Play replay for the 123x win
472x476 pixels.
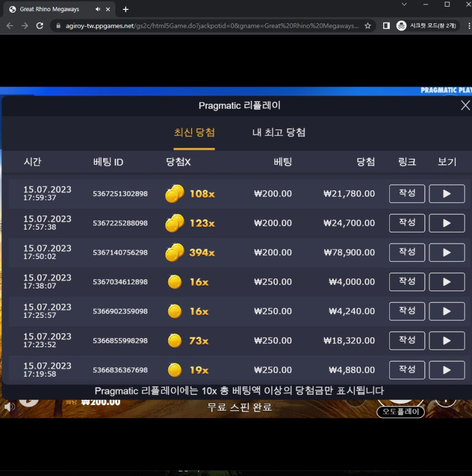(x=446, y=223)
